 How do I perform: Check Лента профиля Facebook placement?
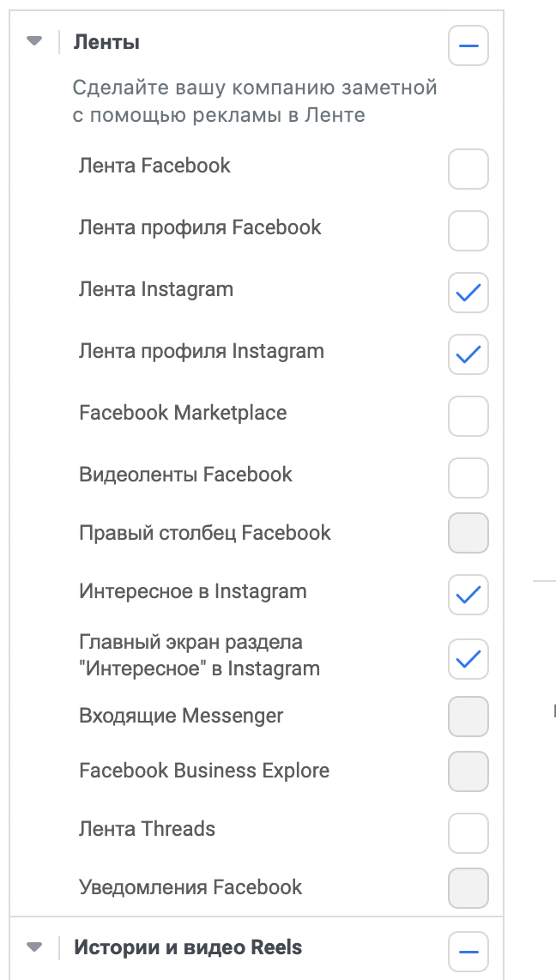(x=468, y=231)
